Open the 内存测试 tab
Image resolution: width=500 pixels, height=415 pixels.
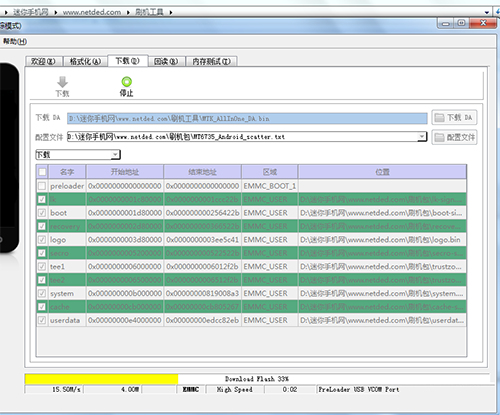(x=211, y=62)
